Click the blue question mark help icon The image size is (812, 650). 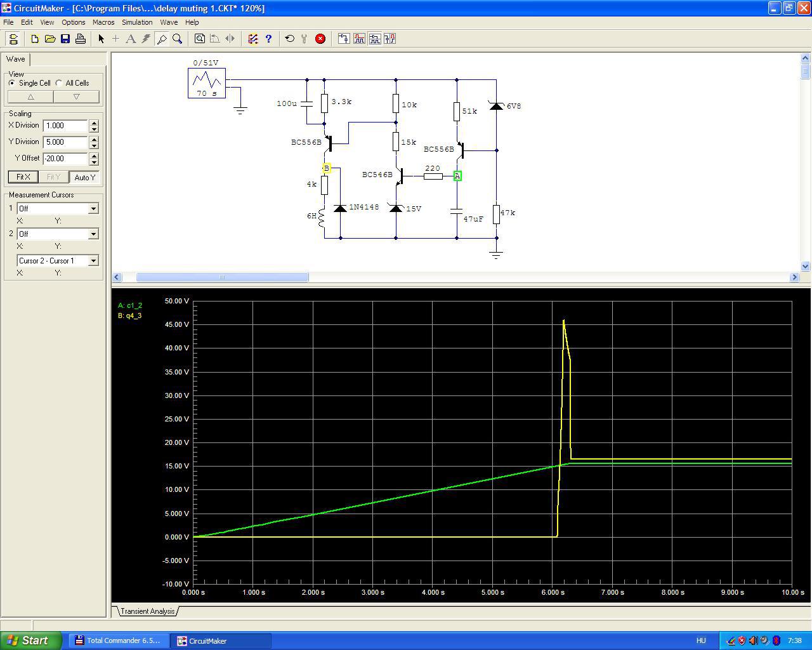click(x=268, y=39)
